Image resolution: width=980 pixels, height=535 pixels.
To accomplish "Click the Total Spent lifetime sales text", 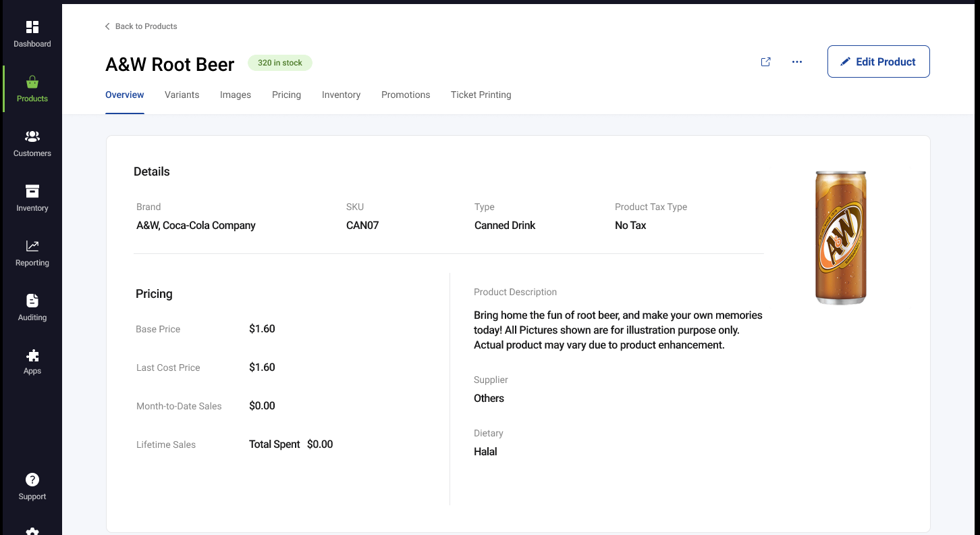I will 275,444.
